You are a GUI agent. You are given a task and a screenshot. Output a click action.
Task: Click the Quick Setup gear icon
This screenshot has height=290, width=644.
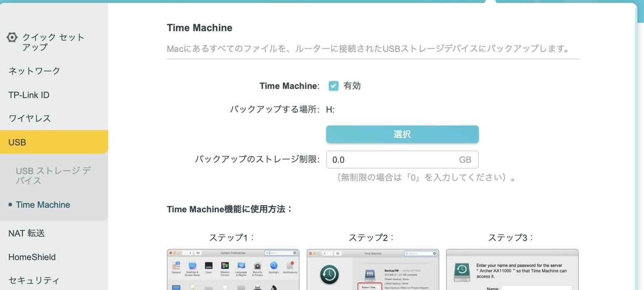point(12,38)
